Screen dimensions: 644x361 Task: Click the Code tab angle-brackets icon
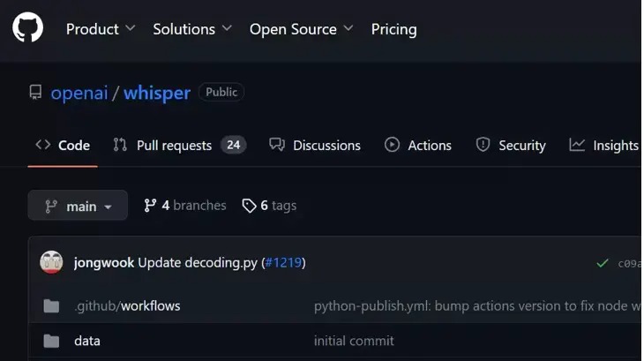click(x=42, y=145)
